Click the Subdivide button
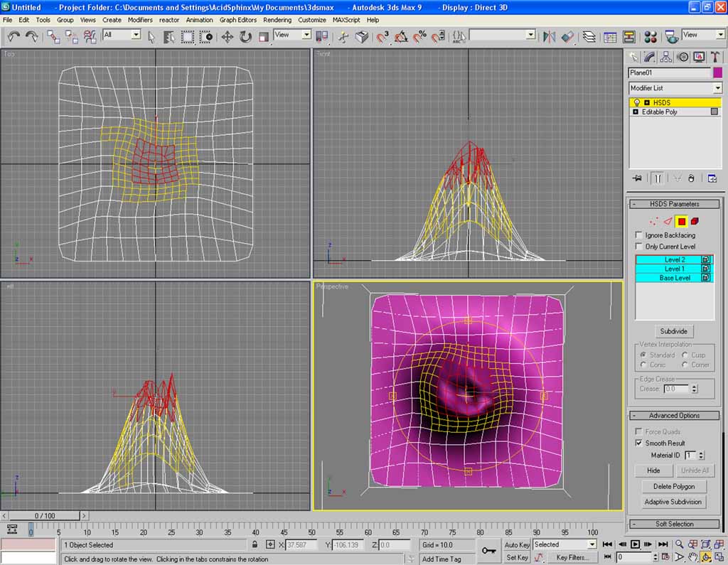The image size is (728, 565). 674,331
